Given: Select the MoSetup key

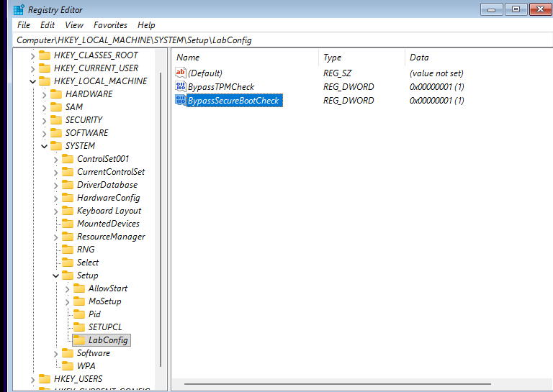Looking at the screenshot, I should coord(104,301).
